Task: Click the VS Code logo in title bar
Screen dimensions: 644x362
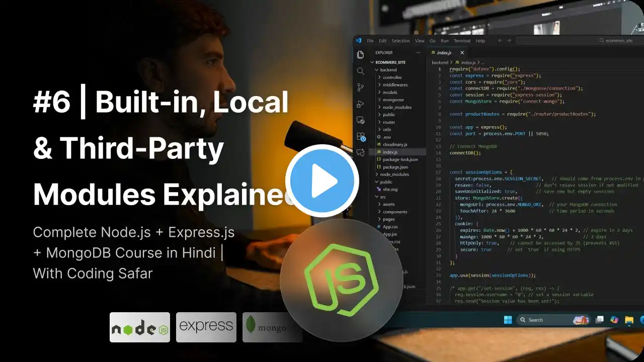Action: pyautogui.click(x=358, y=41)
